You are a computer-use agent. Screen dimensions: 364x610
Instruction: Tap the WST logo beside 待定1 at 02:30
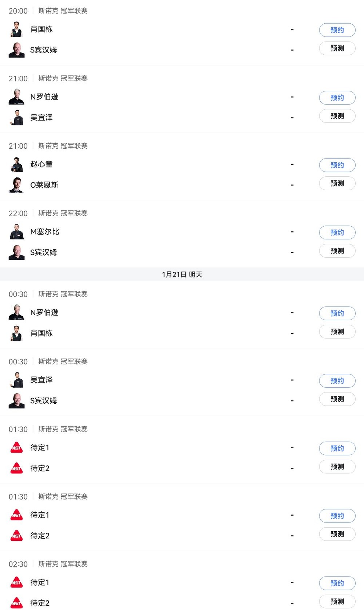pos(16,582)
